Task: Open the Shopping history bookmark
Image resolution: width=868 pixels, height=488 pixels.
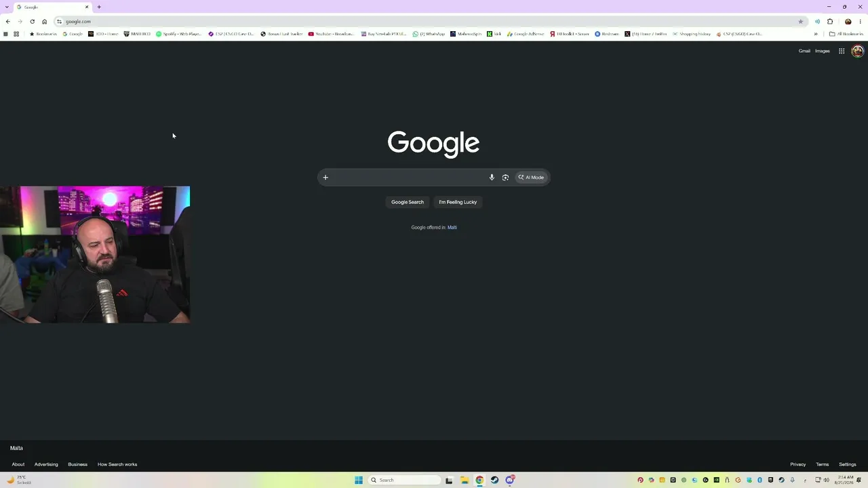Action: (692, 34)
